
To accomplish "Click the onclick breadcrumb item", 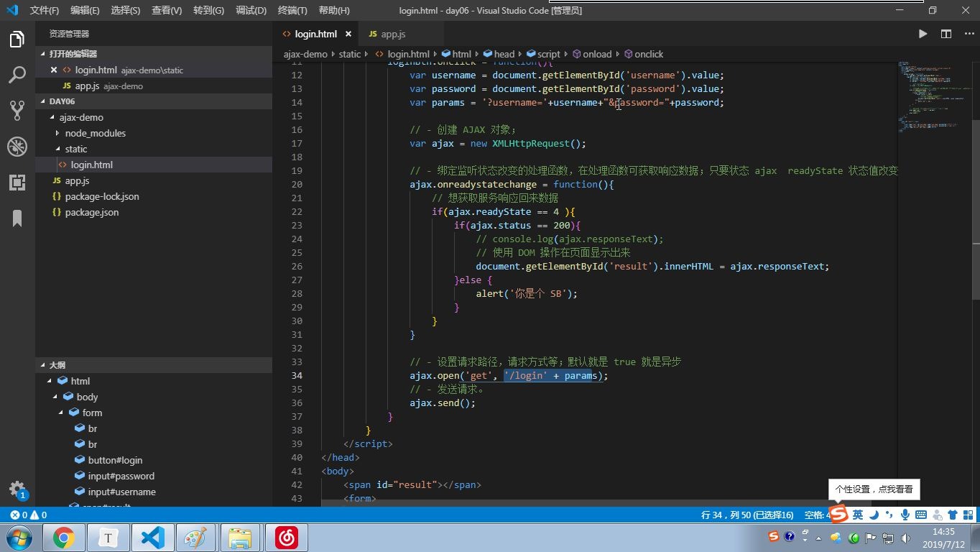I will coord(644,54).
